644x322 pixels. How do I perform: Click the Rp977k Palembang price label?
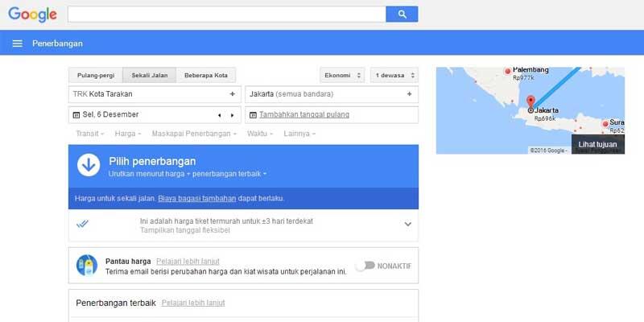[524, 77]
